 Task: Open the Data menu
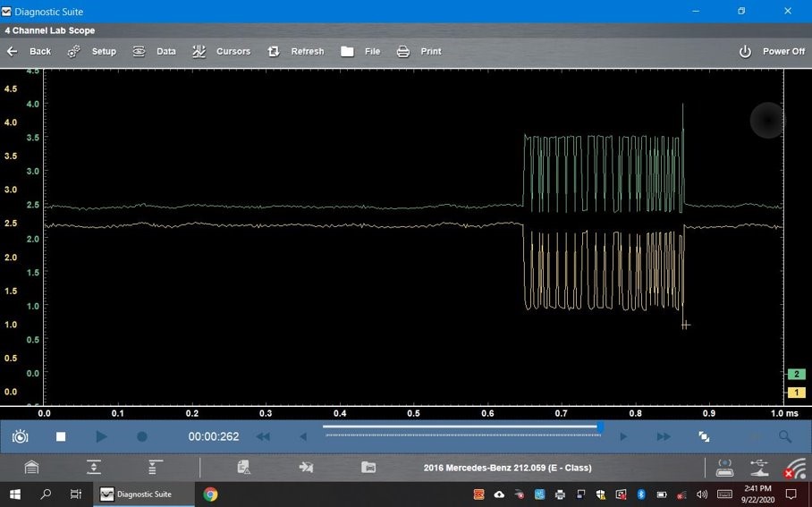[x=155, y=52]
